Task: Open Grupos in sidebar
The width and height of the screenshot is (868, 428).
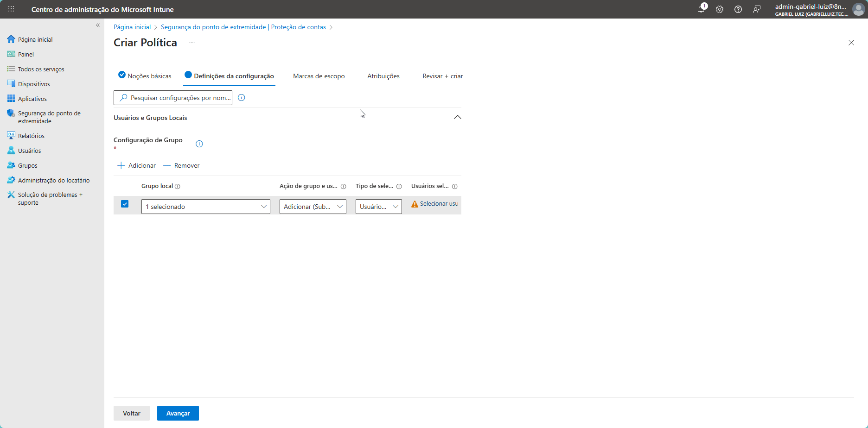Action: (x=28, y=165)
